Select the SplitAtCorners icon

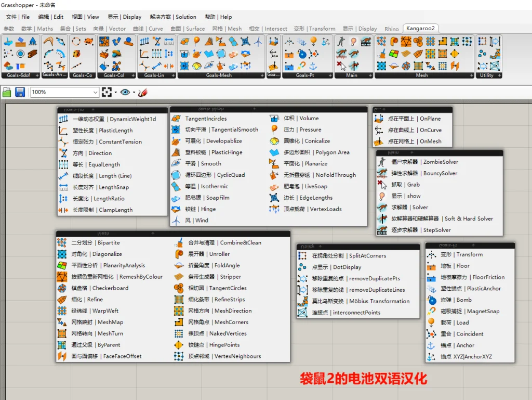click(x=302, y=256)
